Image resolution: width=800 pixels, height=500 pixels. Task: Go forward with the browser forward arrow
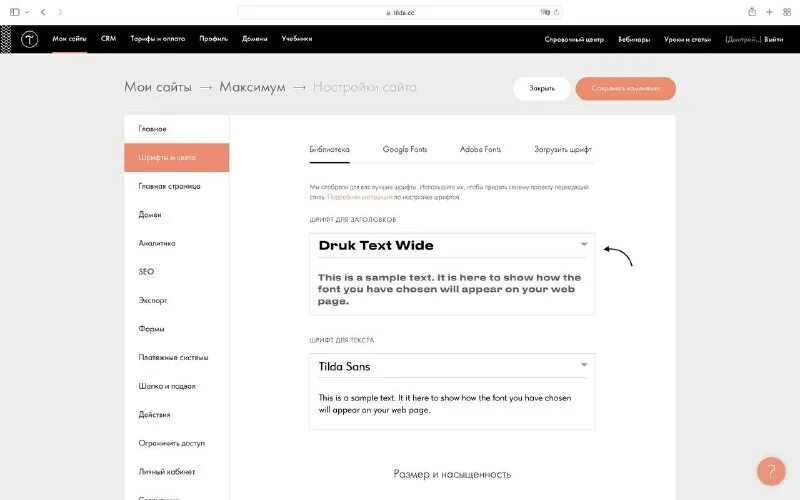click(60, 12)
